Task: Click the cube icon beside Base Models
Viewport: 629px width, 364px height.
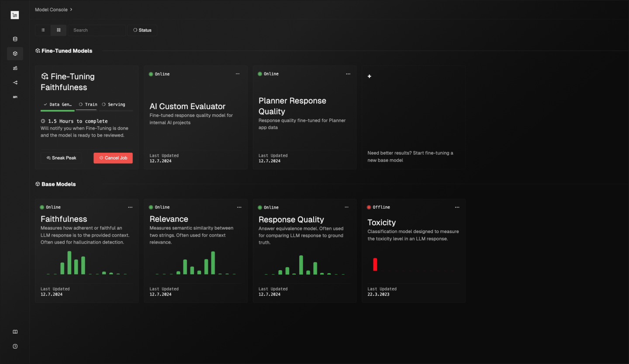Action: pyautogui.click(x=38, y=184)
